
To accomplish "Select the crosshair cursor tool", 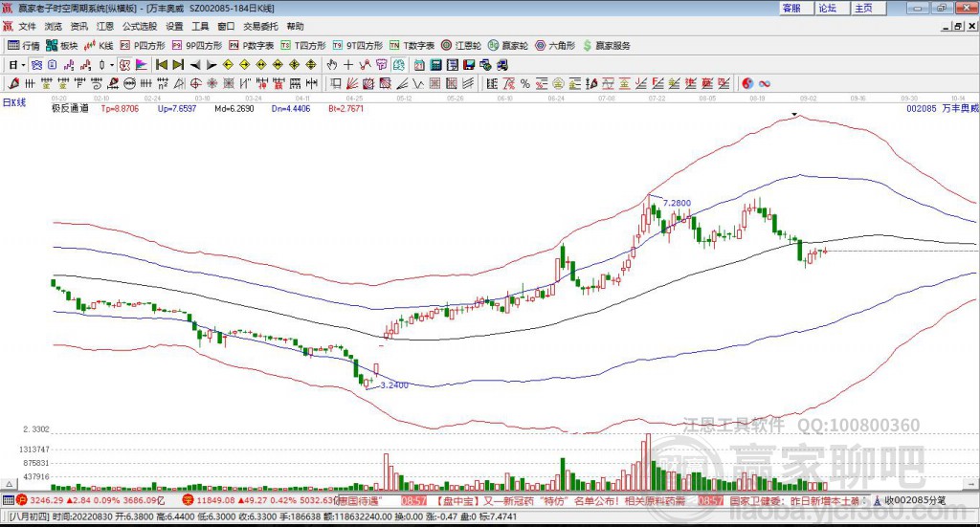I will (348, 65).
